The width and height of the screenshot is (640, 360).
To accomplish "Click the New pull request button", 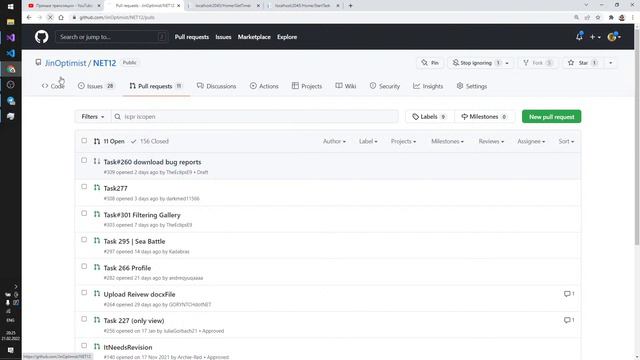I will point(551,117).
